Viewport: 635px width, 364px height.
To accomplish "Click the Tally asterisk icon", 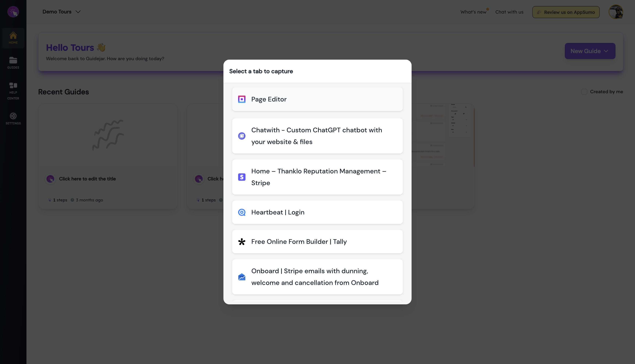I will [x=242, y=241].
